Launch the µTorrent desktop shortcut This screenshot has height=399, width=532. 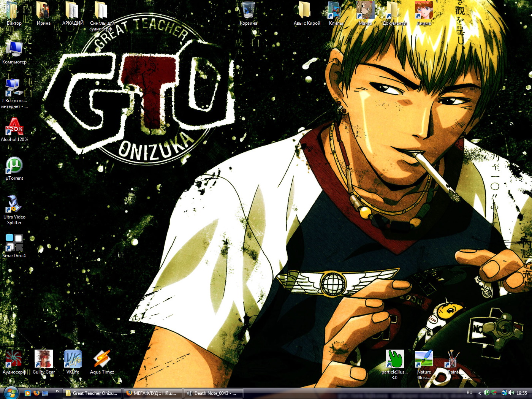(x=14, y=168)
